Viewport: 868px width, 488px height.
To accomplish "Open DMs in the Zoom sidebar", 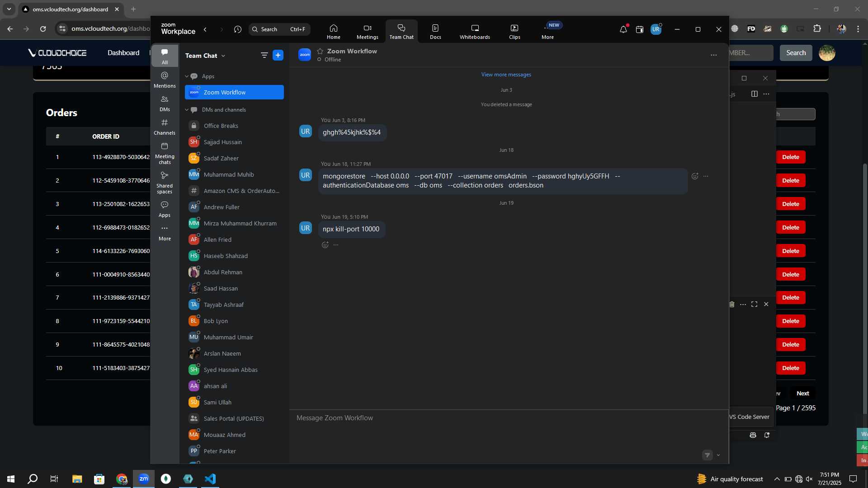I will pyautogui.click(x=165, y=103).
